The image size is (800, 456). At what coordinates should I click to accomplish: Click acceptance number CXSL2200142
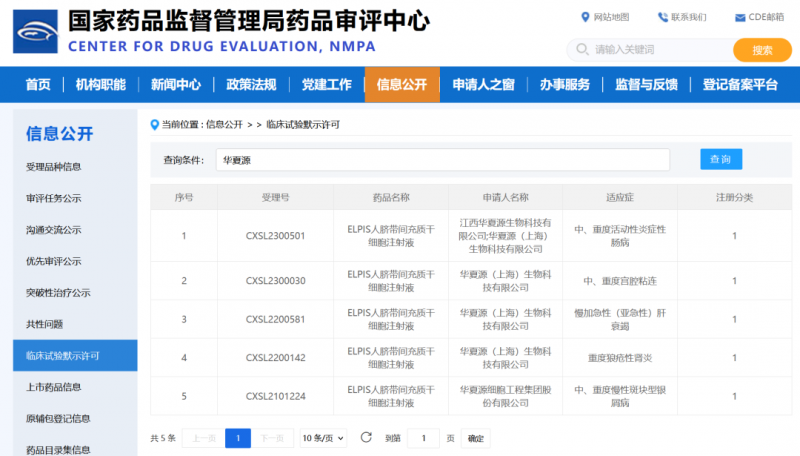(276, 358)
